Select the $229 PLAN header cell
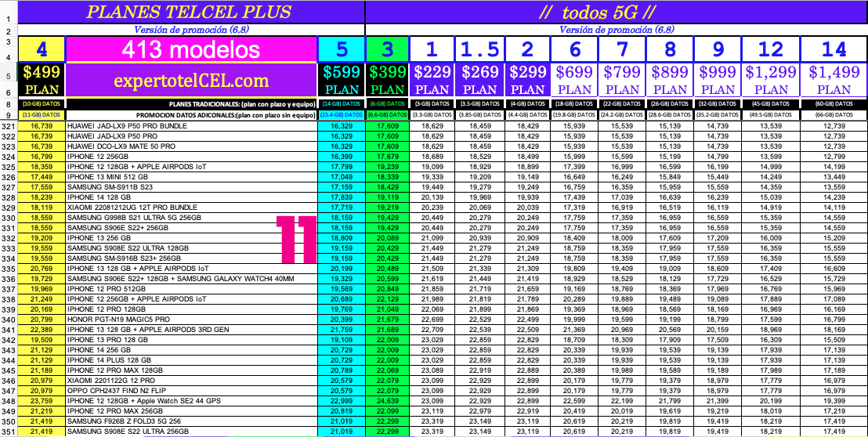The height and width of the screenshot is (437, 868). coord(432,81)
